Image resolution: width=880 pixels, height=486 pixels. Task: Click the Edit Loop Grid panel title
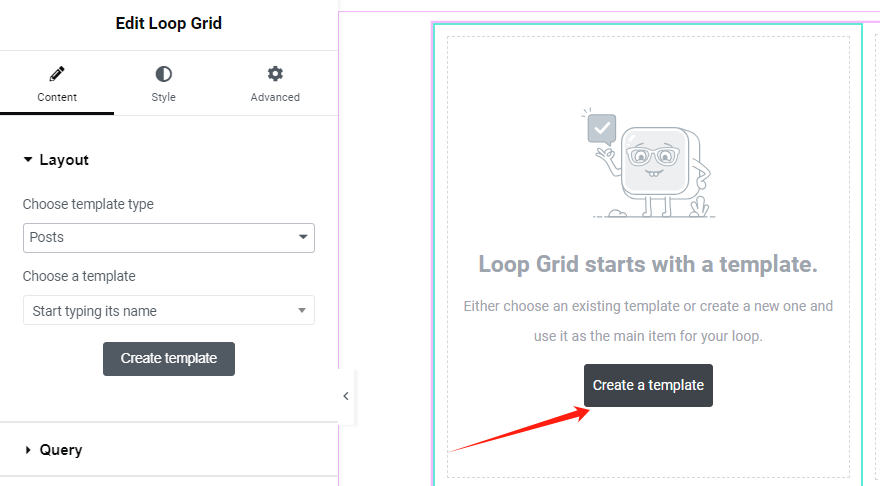(x=168, y=23)
